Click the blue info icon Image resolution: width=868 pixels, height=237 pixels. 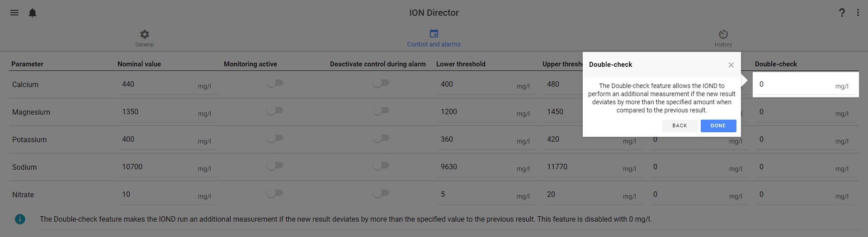pyautogui.click(x=20, y=219)
